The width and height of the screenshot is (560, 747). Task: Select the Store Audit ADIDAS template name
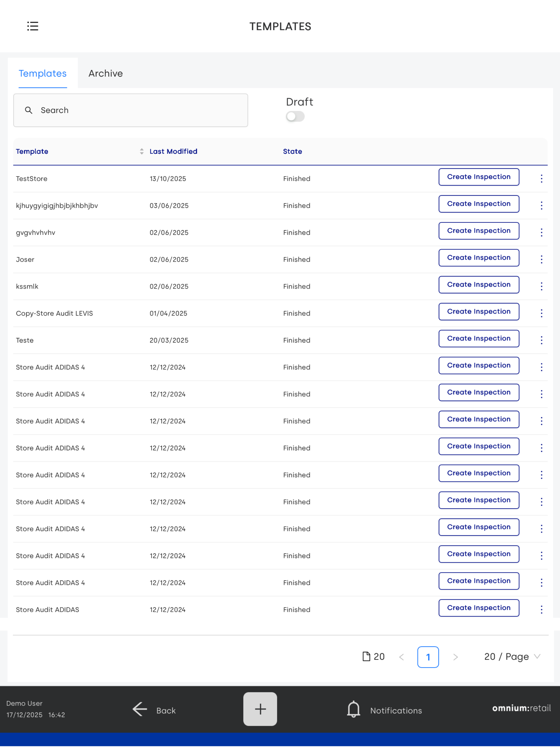click(47, 610)
